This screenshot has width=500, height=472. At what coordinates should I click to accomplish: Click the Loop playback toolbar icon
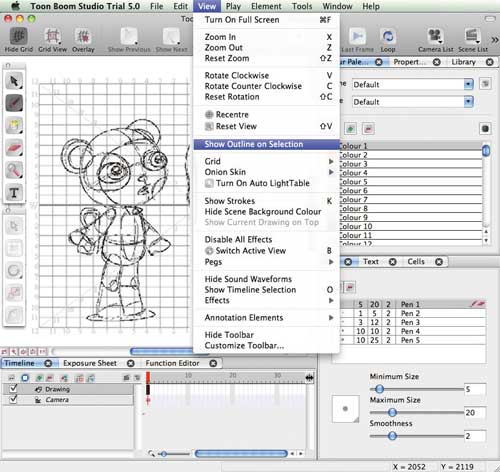388,36
